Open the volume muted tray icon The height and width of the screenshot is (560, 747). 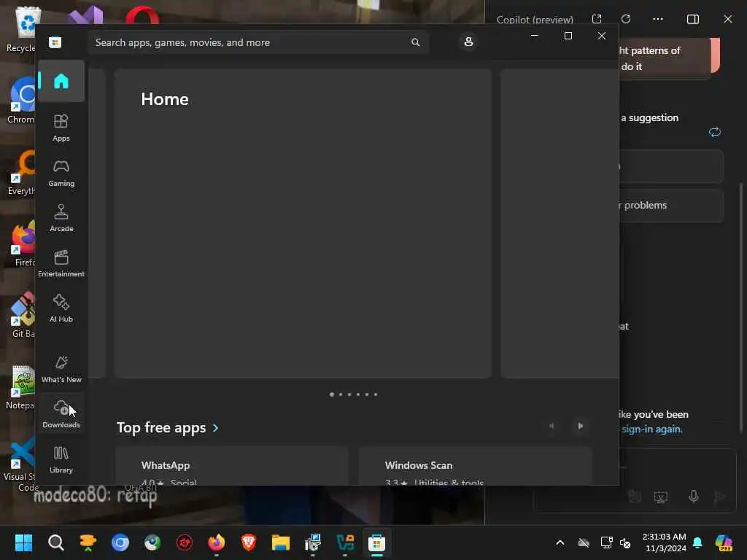(625, 542)
